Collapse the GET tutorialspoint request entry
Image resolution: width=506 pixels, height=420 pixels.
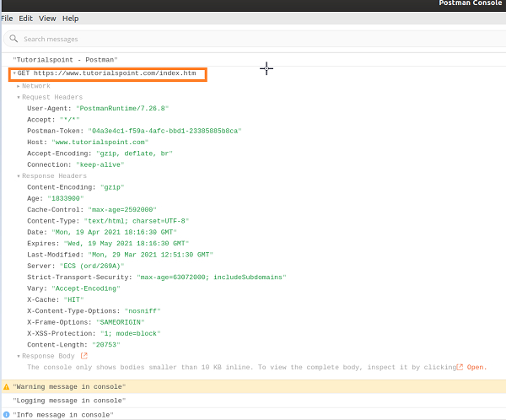click(x=14, y=73)
